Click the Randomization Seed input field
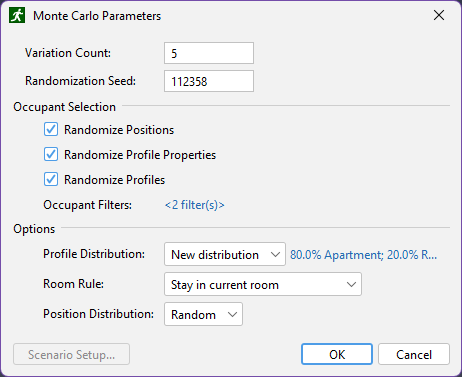The height and width of the screenshot is (377, 462). (x=209, y=81)
